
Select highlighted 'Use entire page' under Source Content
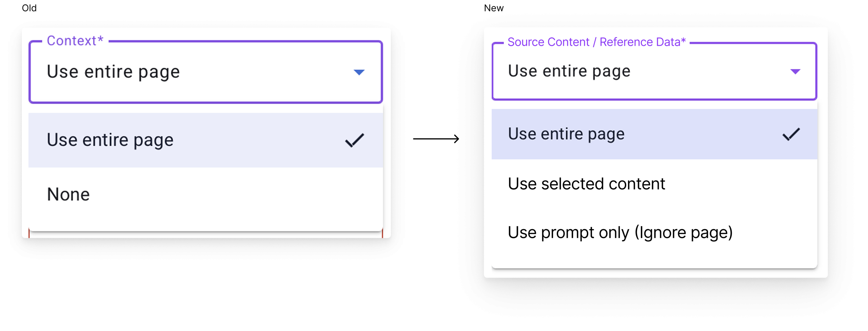tap(566, 134)
